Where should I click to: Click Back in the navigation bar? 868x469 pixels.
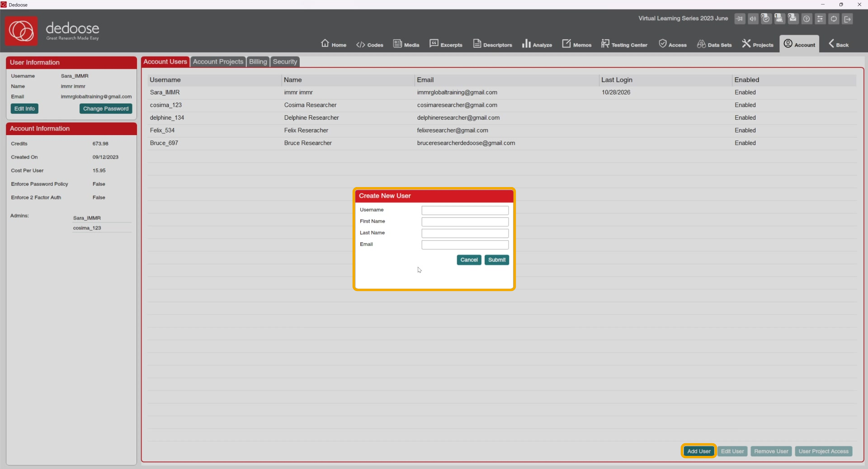point(839,44)
